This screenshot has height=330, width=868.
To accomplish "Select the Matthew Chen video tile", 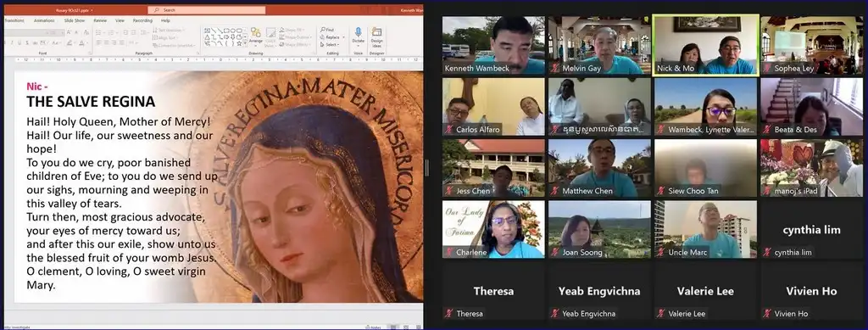I will coord(599,168).
